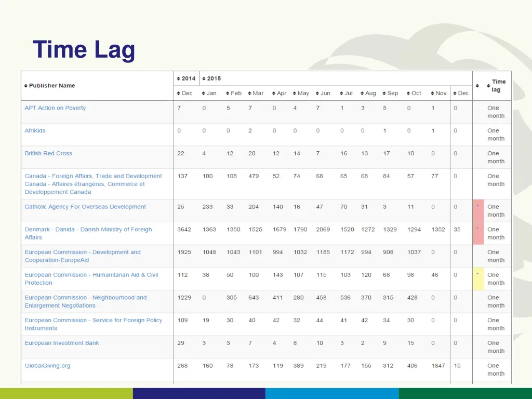Select Canada's 137 Dec 2014 value
The image size is (532, 399).
click(x=182, y=176)
